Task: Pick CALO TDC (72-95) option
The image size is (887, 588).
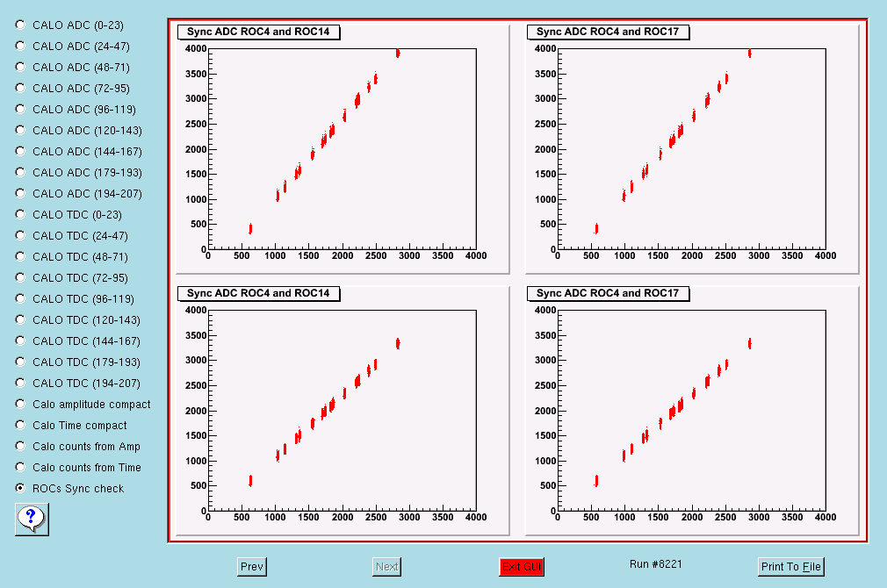Action: click(20, 277)
